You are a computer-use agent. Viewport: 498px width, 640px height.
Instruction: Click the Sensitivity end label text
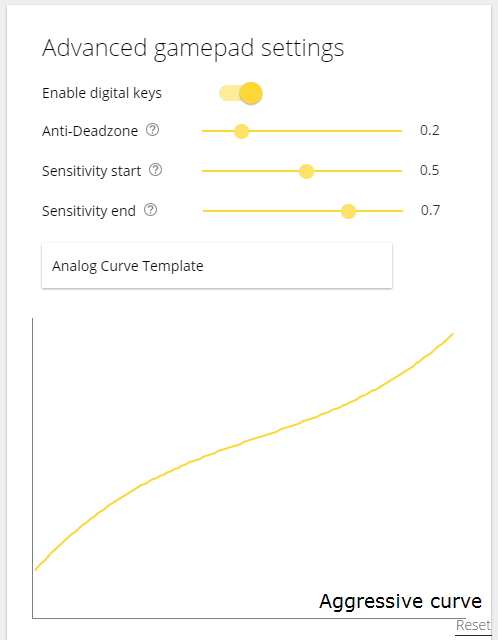[x=89, y=211]
